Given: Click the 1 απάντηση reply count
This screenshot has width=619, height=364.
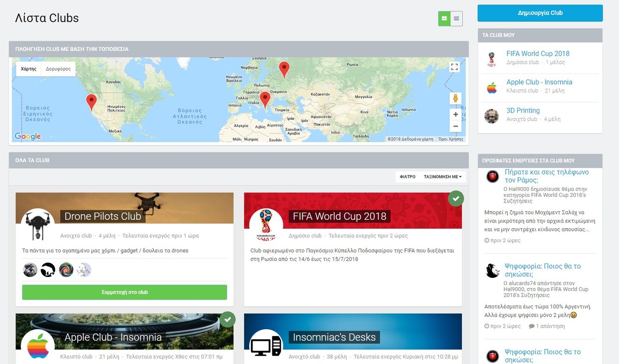Looking at the screenshot, I should pyautogui.click(x=546, y=326).
